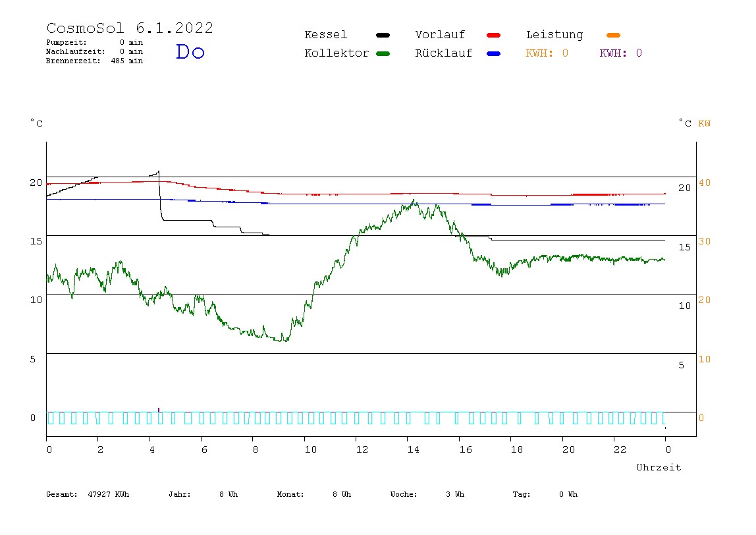Click the red Vorlauf legend swatch
Viewport: 756px width, 535px height.
tap(494, 35)
